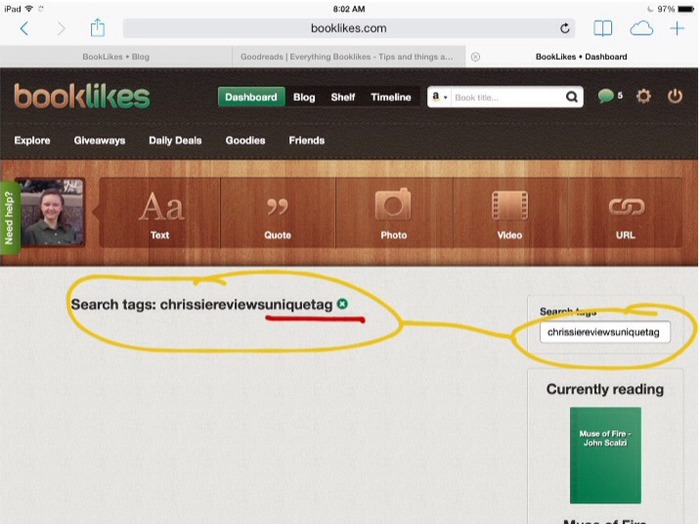Switch to the BookLikes Blog tab
The image size is (700, 524).
(x=118, y=57)
